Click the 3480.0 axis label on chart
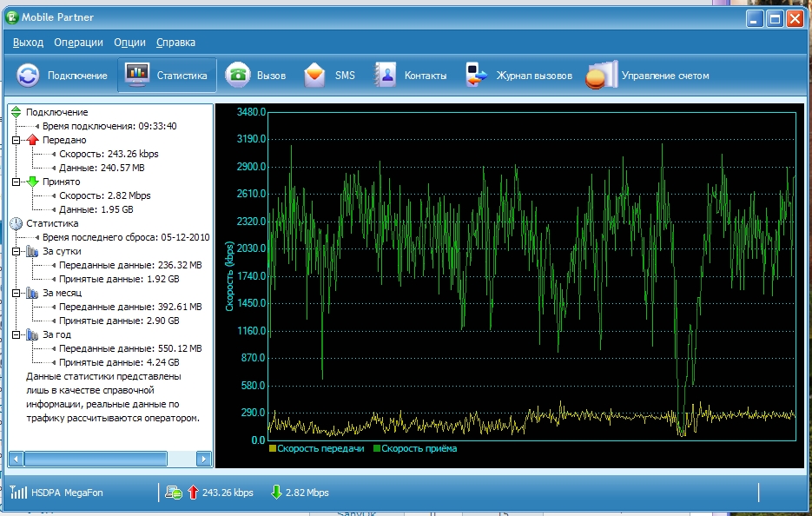812x516 pixels. point(251,112)
